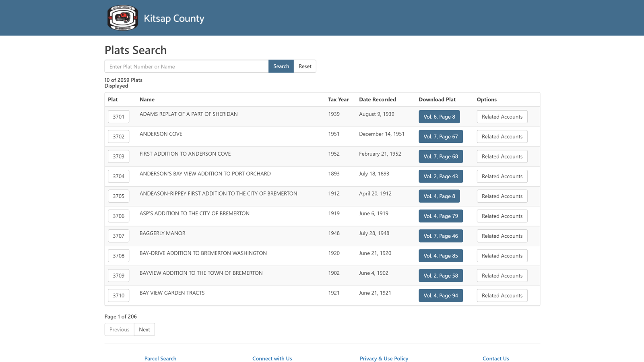Open plat number 3701 details

pyautogui.click(x=118, y=117)
